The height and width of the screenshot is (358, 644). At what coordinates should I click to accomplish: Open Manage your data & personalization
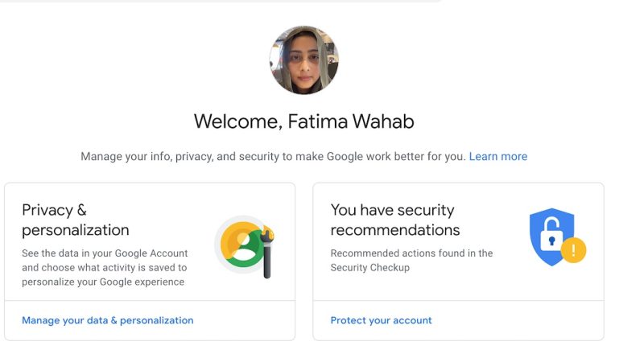pos(108,320)
